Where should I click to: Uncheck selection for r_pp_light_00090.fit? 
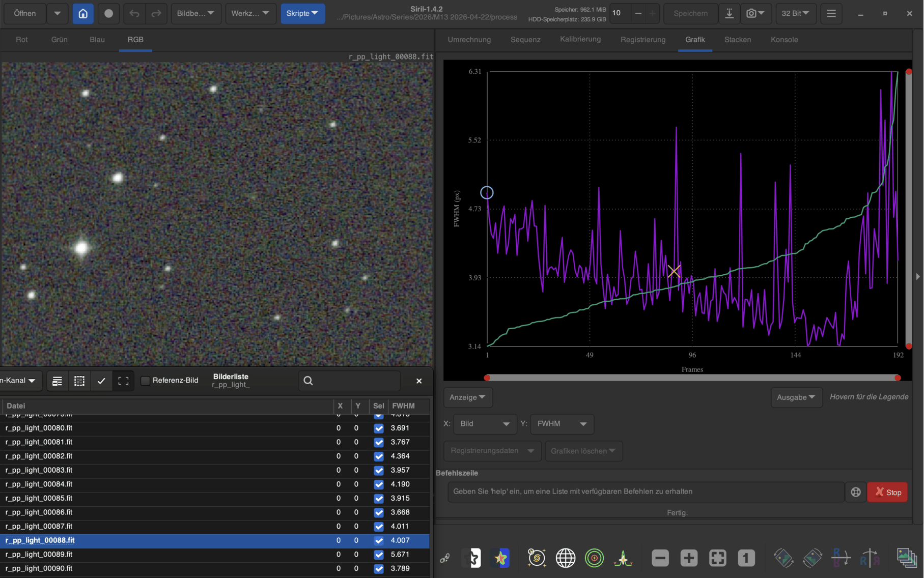tap(378, 569)
